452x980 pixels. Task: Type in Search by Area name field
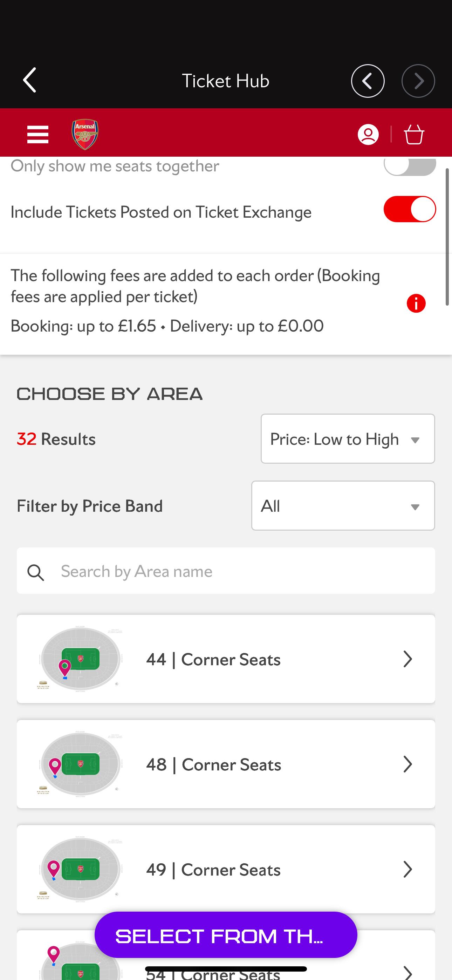click(x=244, y=571)
